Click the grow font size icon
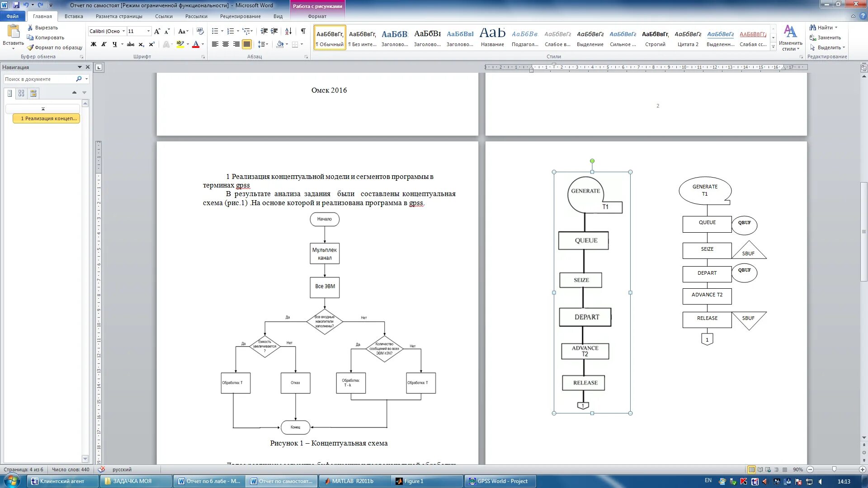The image size is (868, 488). click(x=157, y=31)
